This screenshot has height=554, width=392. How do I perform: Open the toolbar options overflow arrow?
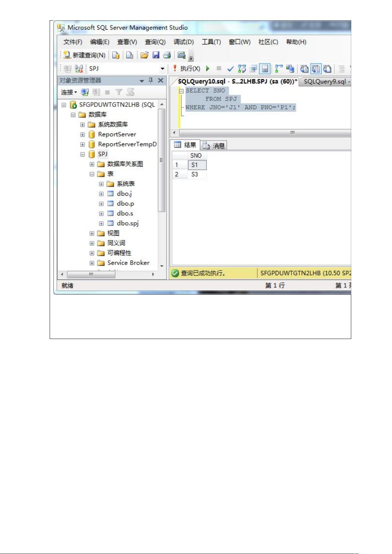(191, 59)
